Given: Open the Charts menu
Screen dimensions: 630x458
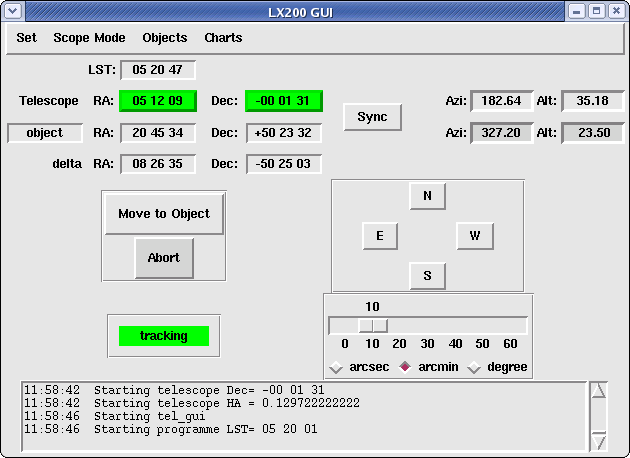Looking at the screenshot, I should point(223,38).
